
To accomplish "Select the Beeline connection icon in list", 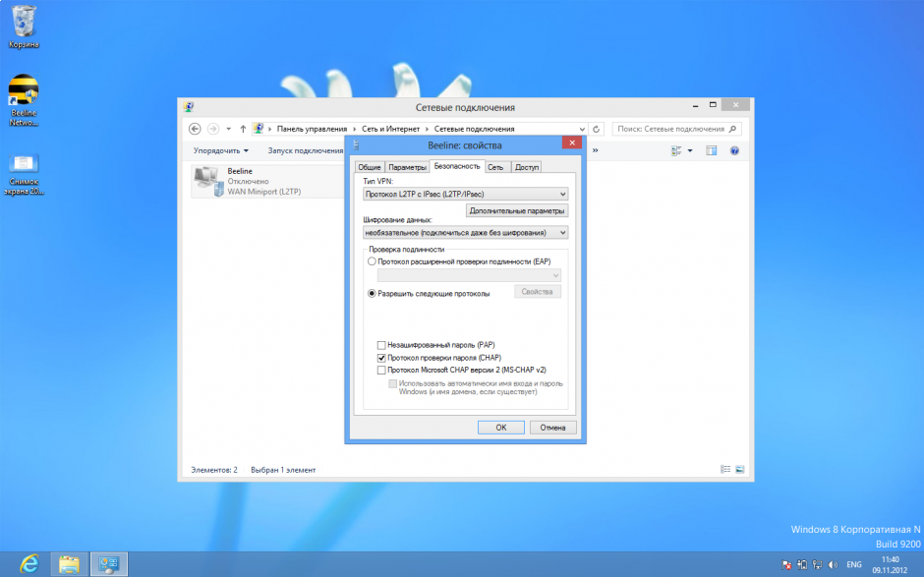I will click(x=209, y=181).
